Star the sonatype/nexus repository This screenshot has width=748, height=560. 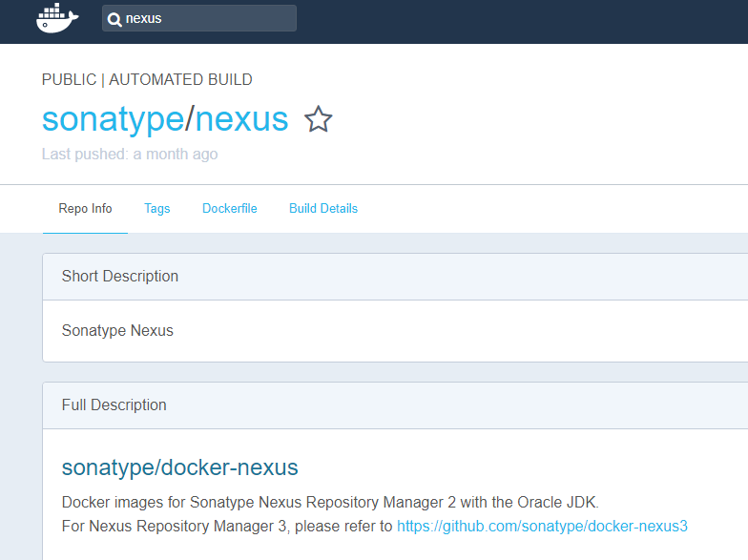coord(318,119)
